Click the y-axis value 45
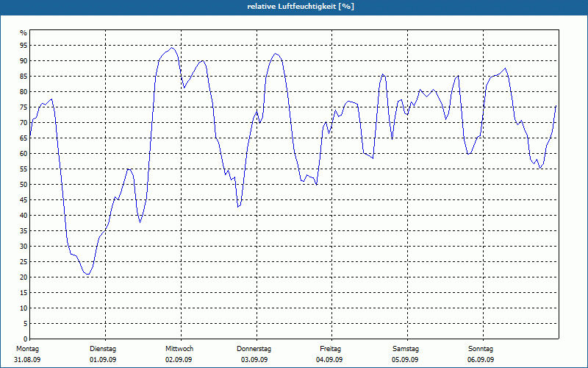588x368 pixels. 24,200
